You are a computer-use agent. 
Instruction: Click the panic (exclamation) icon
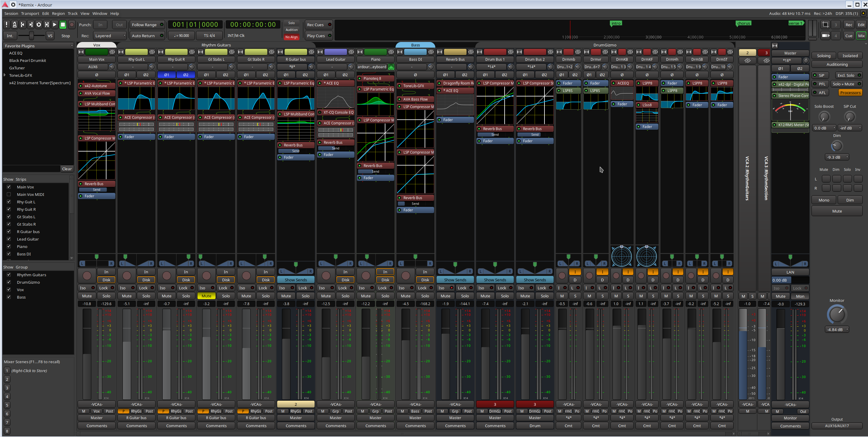[7, 25]
